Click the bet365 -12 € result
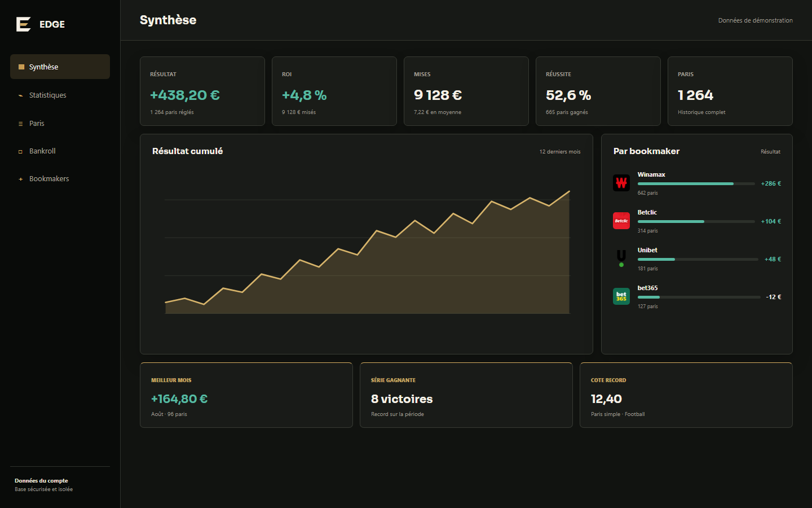 click(774, 297)
